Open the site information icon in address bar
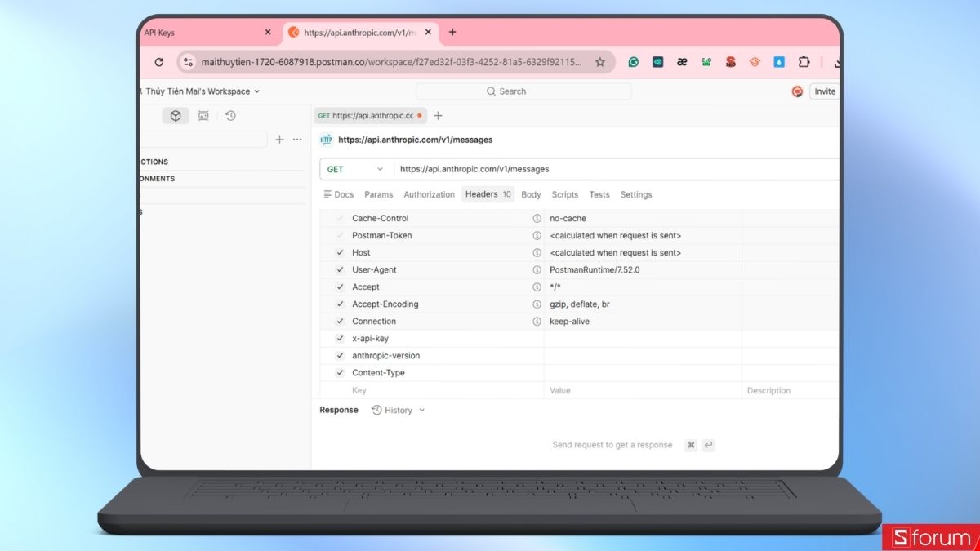This screenshot has width=980, height=551. click(x=189, y=62)
